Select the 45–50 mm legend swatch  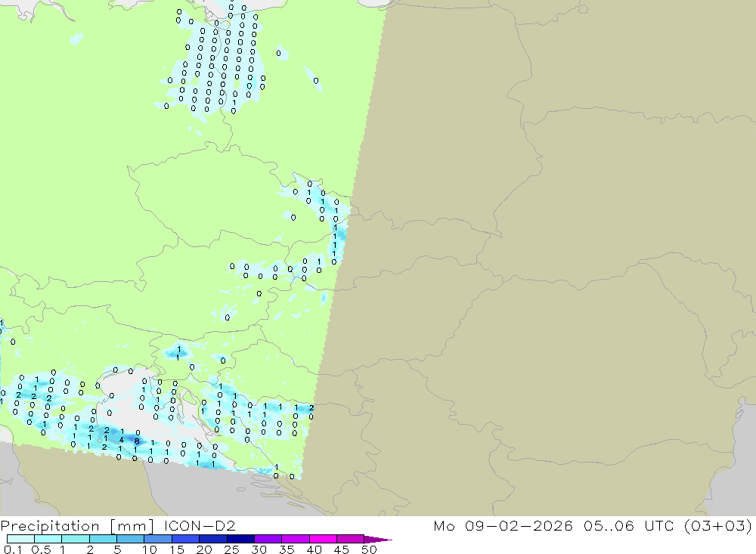coord(351,539)
